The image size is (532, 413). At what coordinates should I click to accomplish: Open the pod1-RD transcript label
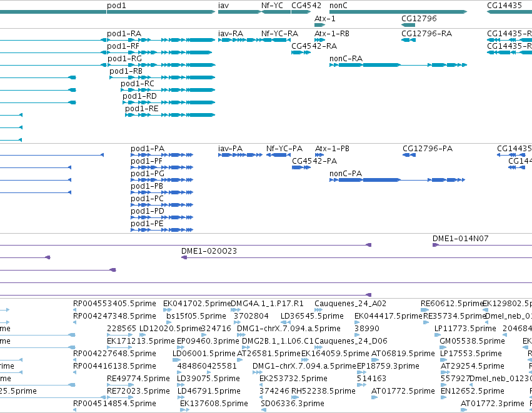coord(140,96)
